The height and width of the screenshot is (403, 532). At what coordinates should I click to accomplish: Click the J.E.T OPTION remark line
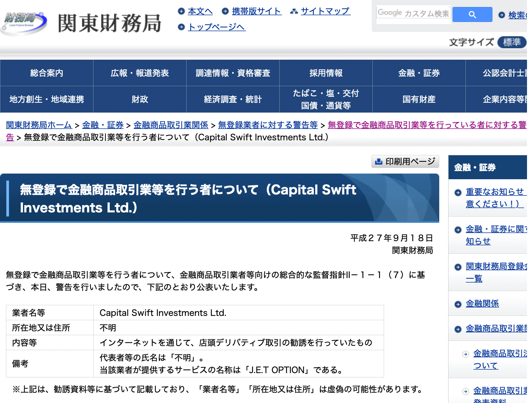click(222, 370)
